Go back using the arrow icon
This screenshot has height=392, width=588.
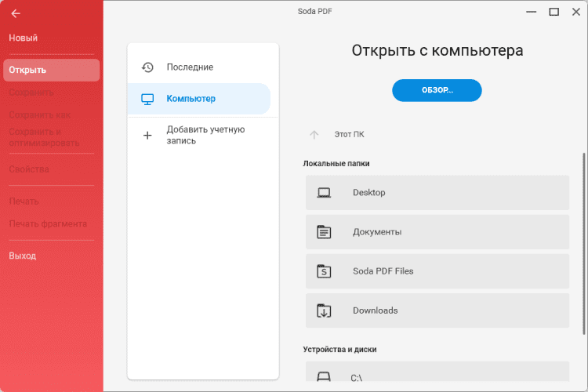click(x=16, y=13)
